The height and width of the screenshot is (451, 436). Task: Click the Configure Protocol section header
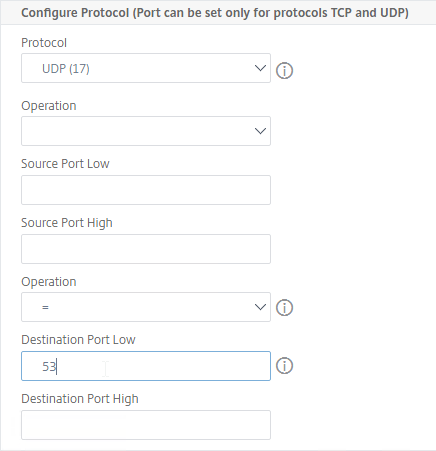[215, 13]
